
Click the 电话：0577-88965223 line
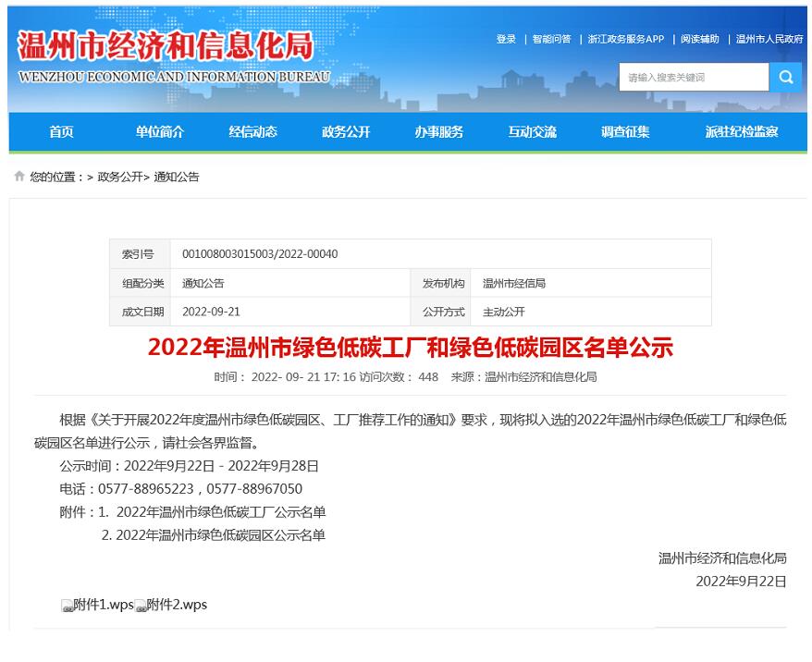[180, 488]
